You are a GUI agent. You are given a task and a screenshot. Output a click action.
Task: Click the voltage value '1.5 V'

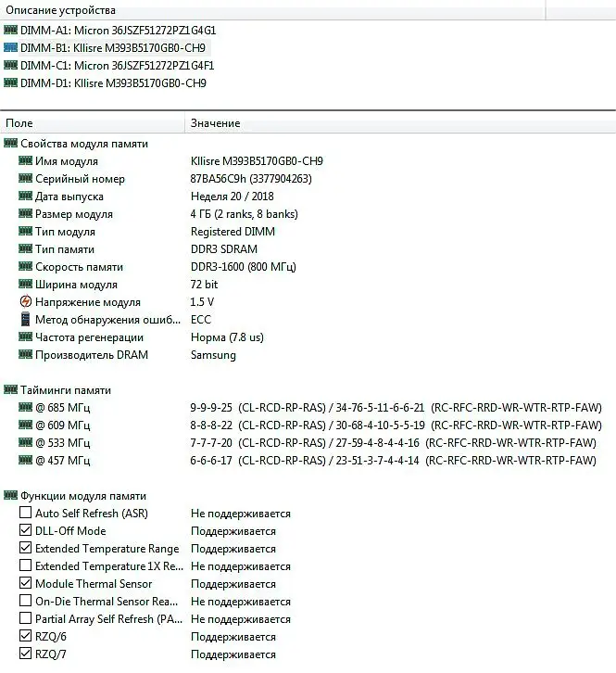[x=202, y=301]
